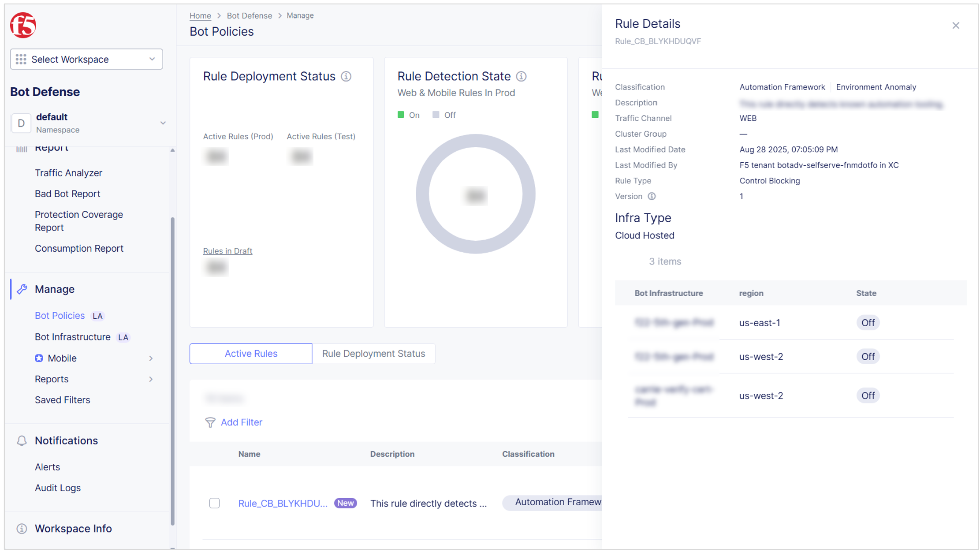Check the Rule_CB_BLYKHDU row checkbox
980x552 pixels.
pos(214,503)
